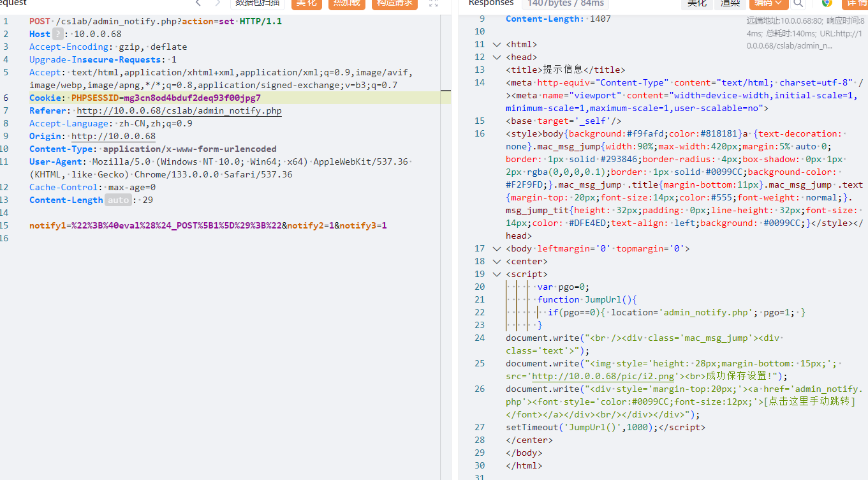Expand the request editor to fullscreen
Screen dimensions: 868x480
click(x=434, y=3)
